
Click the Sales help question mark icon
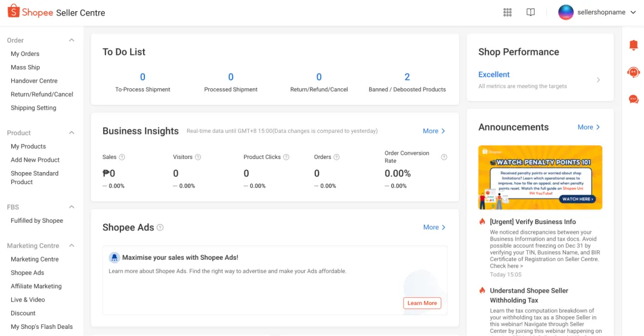click(x=122, y=157)
